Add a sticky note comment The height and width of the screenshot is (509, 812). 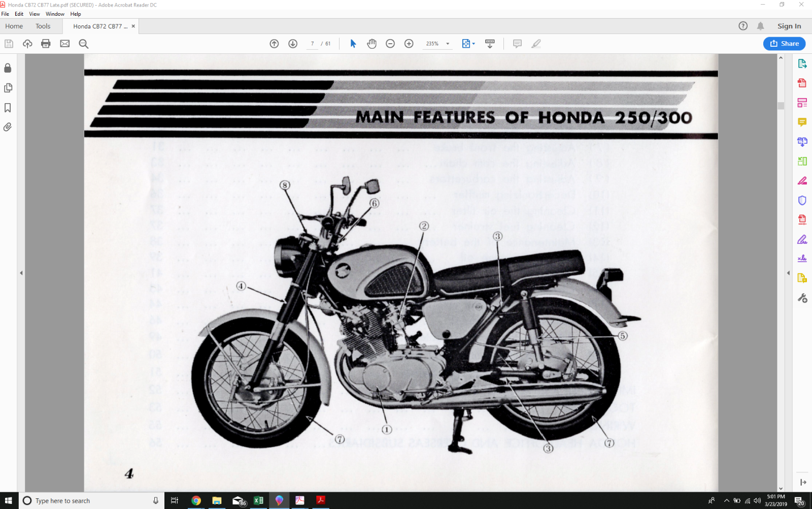point(517,44)
